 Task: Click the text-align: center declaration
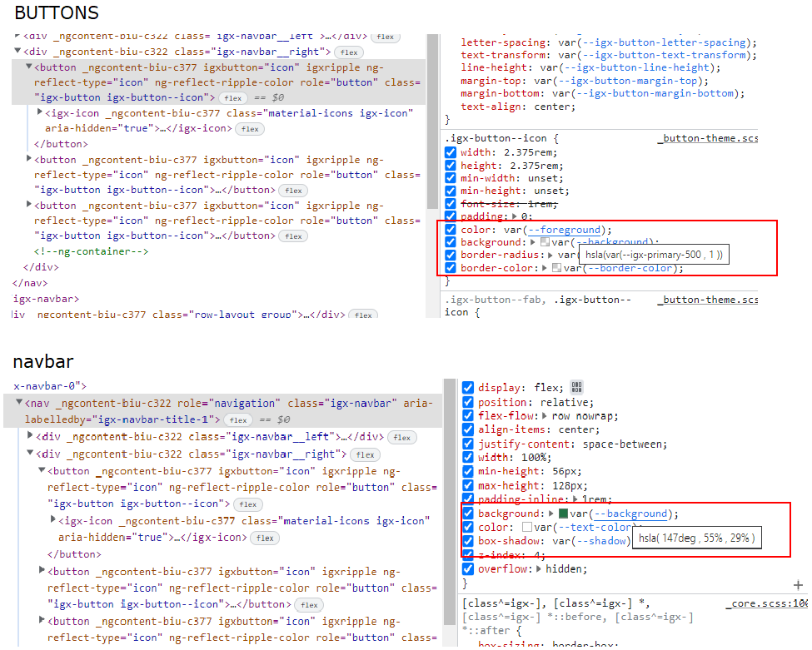click(x=518, y=107)
